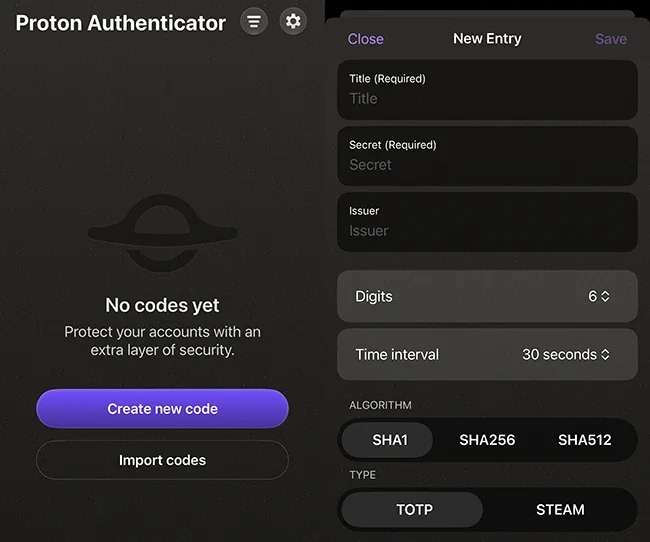Tap the Import codes button

pyautogui.click(x=162, y=461)
